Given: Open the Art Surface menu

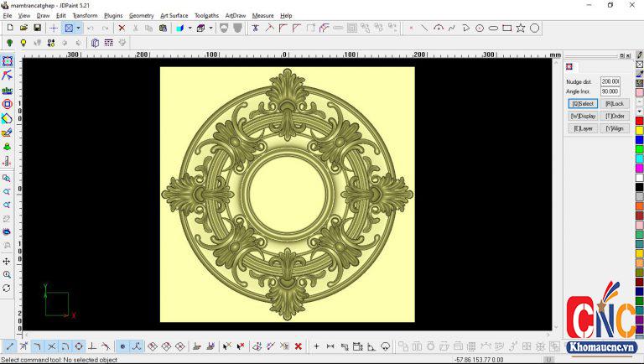Looking at the screenshot, I should coord(174,15).
